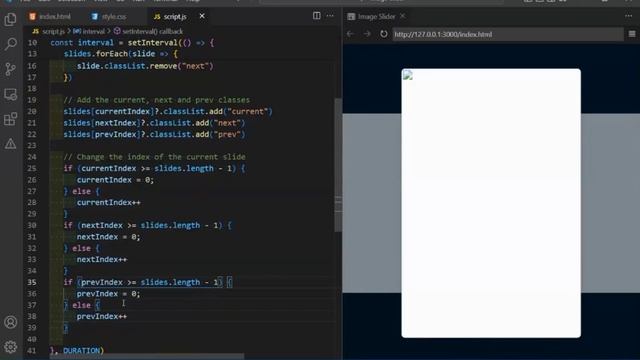Viewport: 640px width, 360px height.
Task: Click "prevIndex++" on line 38
Action: click(102, 316)
